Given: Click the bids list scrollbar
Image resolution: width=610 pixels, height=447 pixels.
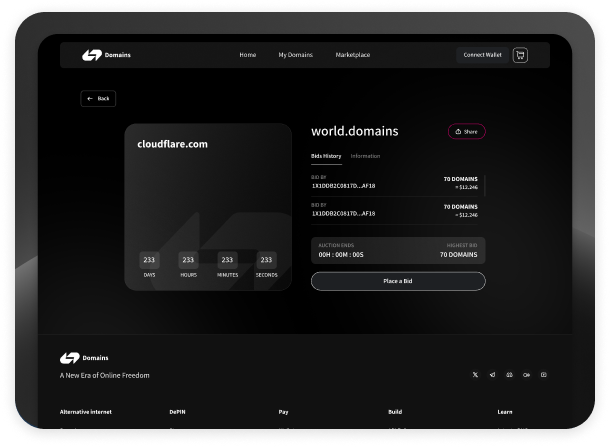Looking at the screenshot, I should 485,186.
